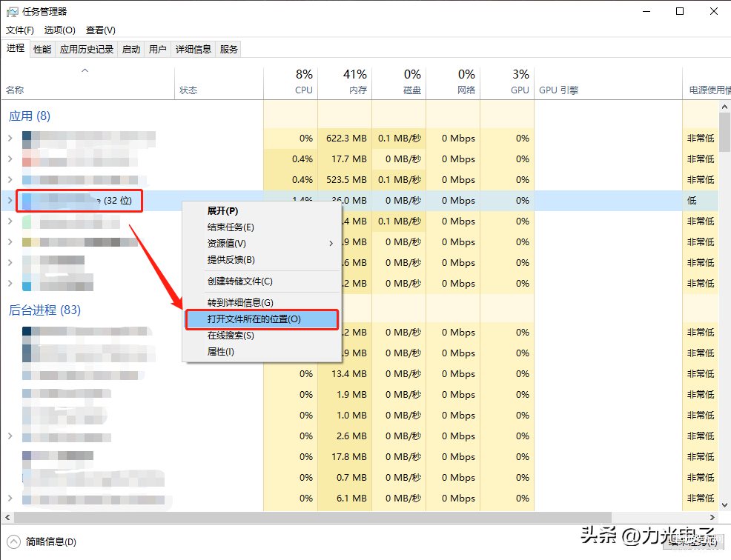Click the vertical scrollbar thumb
731x560 pixels.
click(x=724, y=133)
